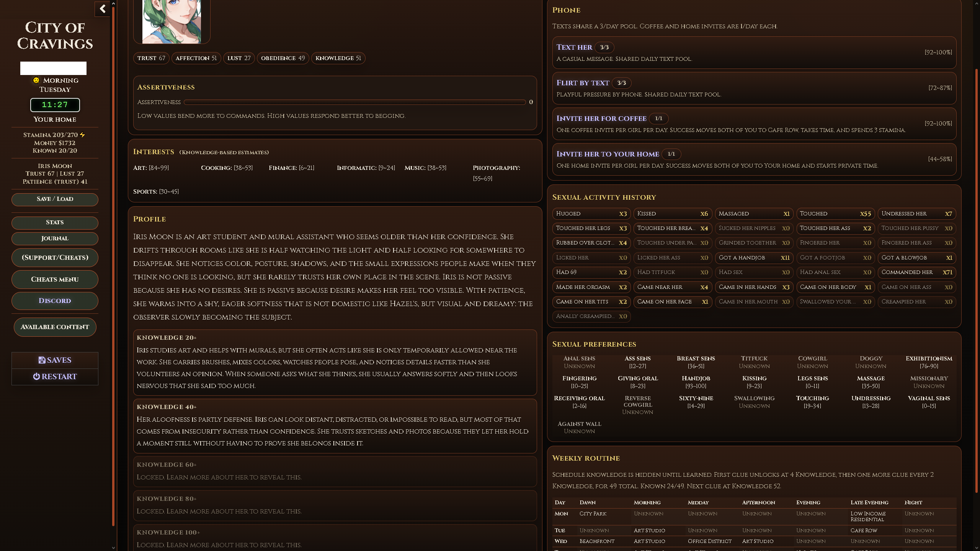Click the Tue Morning Art Studio cell

tap(649, 530)
